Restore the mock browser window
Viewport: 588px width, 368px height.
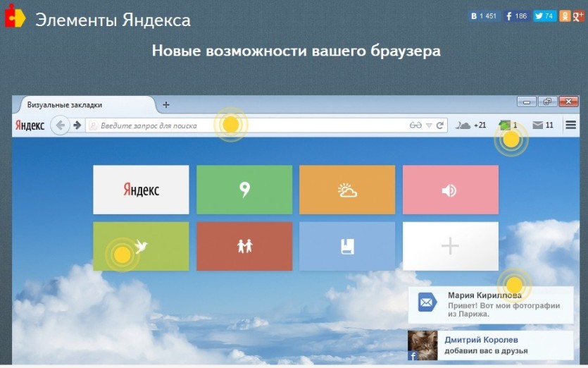[x=547, y=102]
